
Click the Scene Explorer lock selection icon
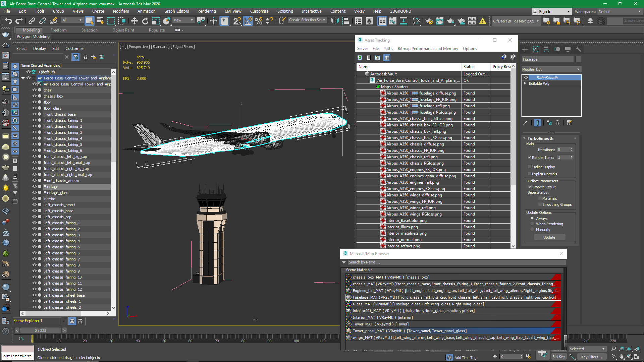pos(86,57)
